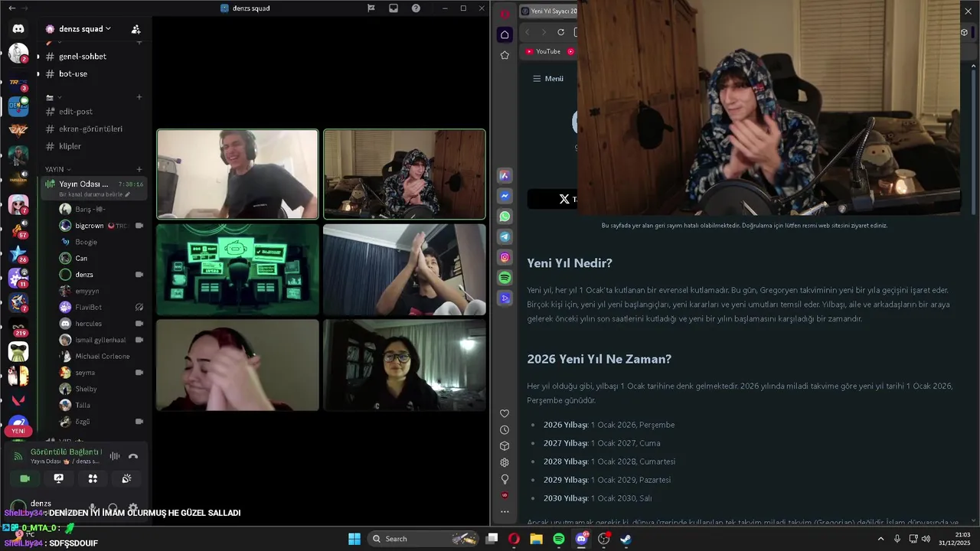Viewport: 980px width, 551px height.
Task: Add a channel above edit-post folder category
Action: pos(139,97)
